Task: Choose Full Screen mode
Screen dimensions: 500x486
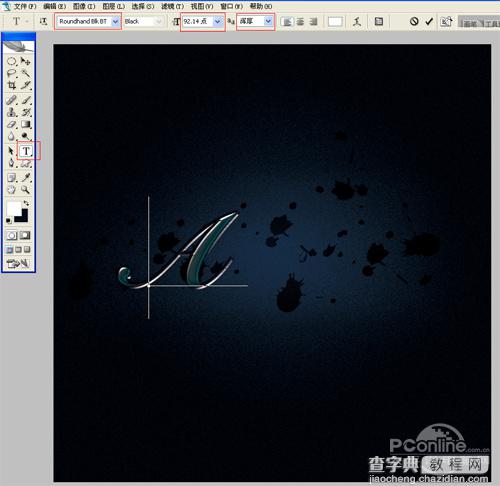Action: click(27, 250)
